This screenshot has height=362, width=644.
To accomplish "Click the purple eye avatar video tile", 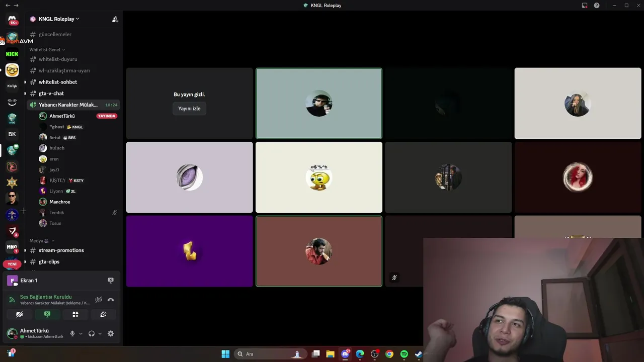I will 189,177.
